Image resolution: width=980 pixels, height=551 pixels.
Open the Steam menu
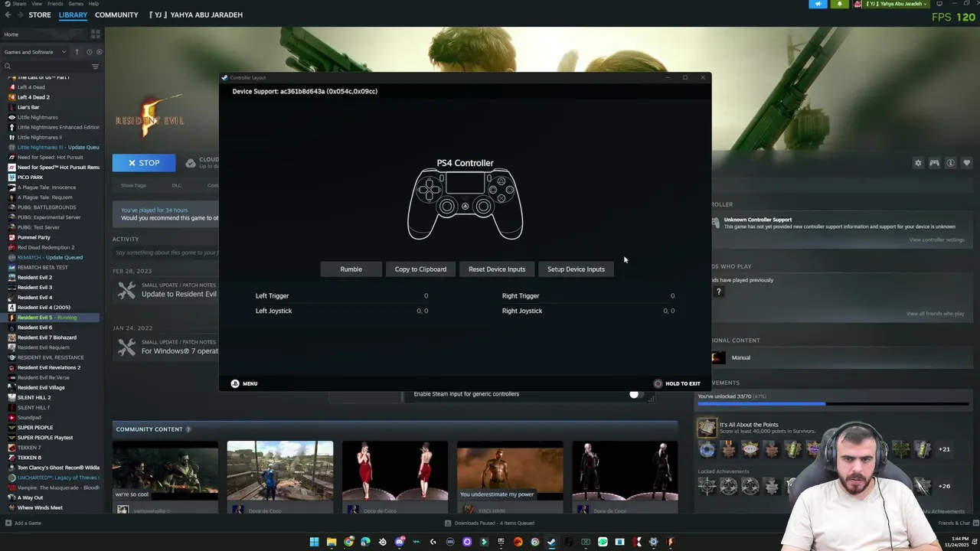pyautogui.click(x=18, y=4)
